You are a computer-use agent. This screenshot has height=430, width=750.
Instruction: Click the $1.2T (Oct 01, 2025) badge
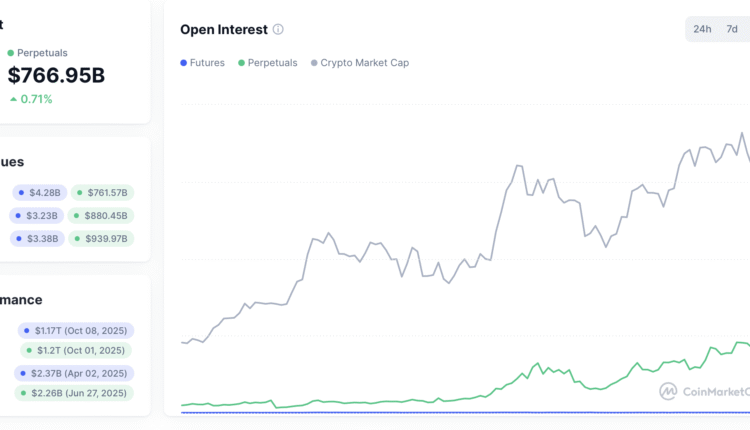click(x=76, y=350)
